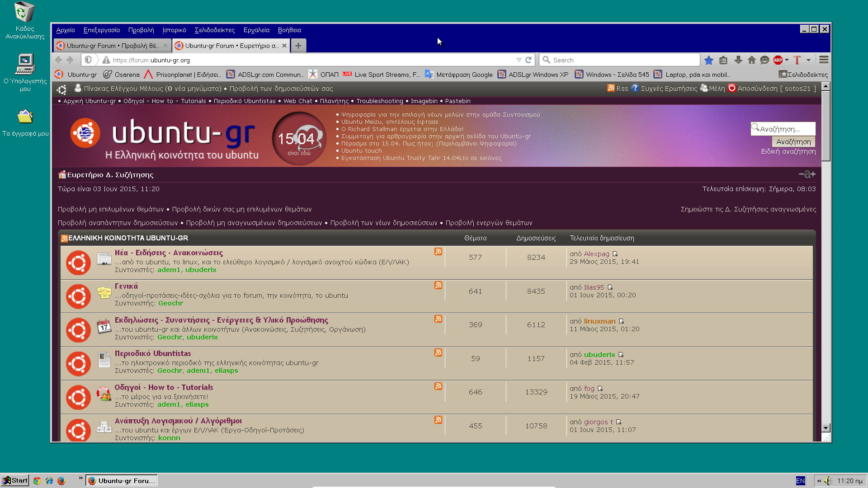View latest post icon next to linuxman
Screen dimensions: 868x488
click(x=621, y=321)
